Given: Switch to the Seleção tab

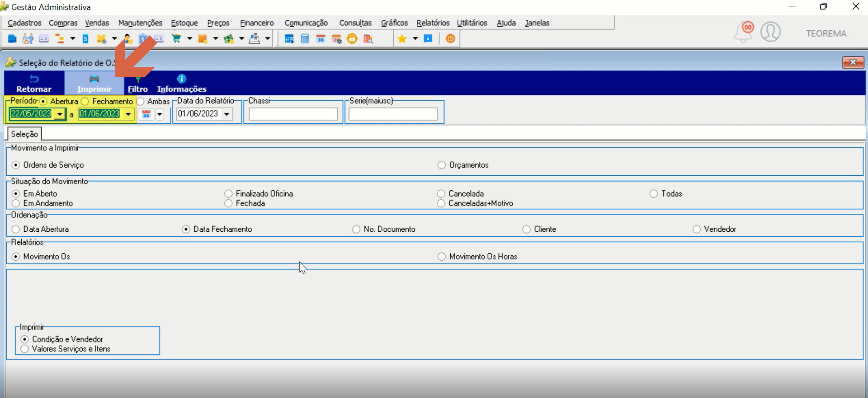Looking at the screenshot, I should tap(24, 134).
